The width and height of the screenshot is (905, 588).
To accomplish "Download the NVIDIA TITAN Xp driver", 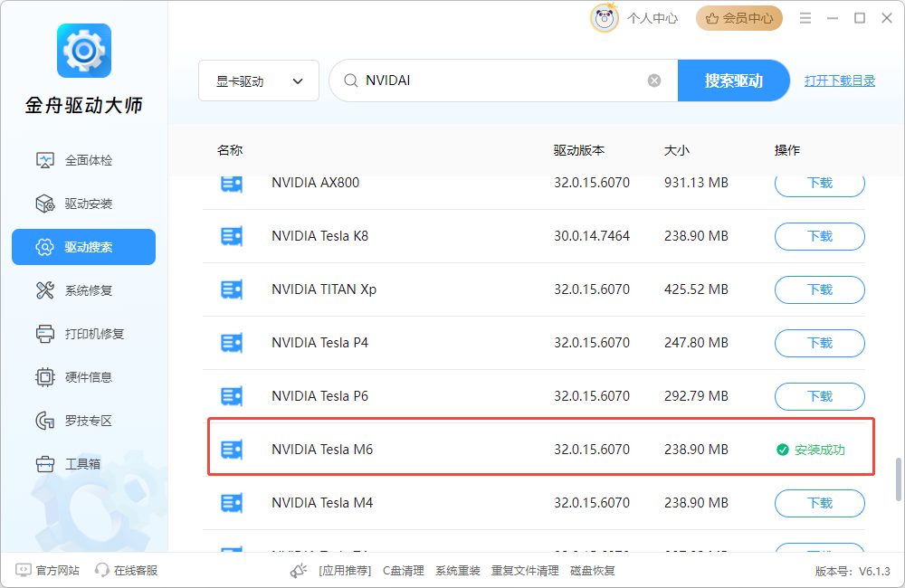I will click(820, 289).
